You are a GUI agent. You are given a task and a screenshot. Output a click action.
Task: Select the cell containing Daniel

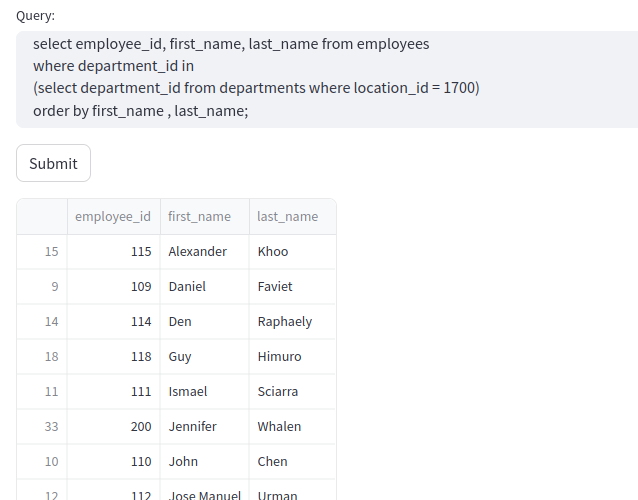tap(205, 286)
